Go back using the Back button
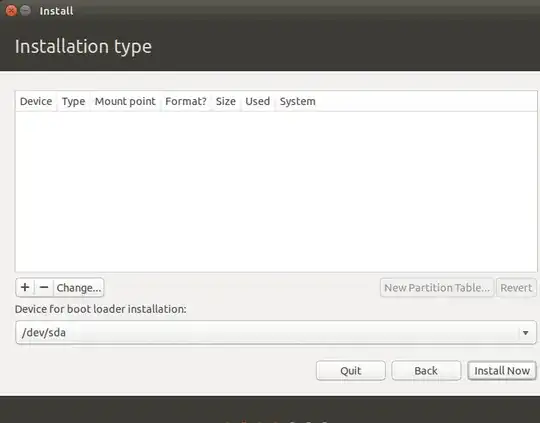540x423 pixels. [x=426, y=371]
